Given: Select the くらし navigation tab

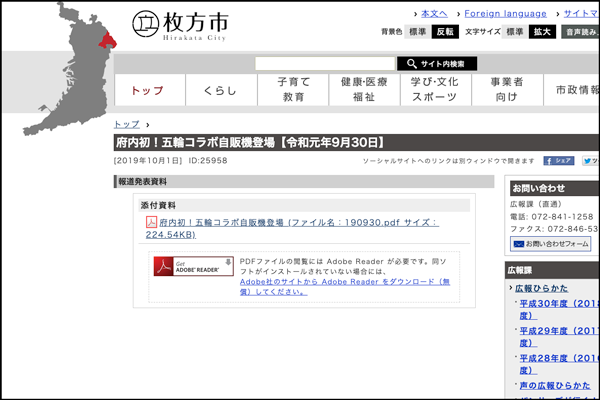Looking at the screenshot, I should tap(220, 90).
